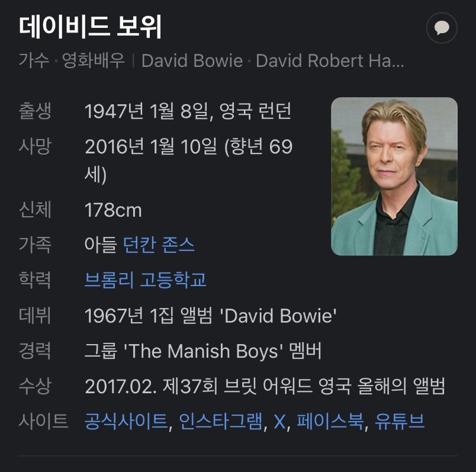This screenshot has width=476, height=472.
Task: Open the 페이스북 link
Action: click(330, 421)
